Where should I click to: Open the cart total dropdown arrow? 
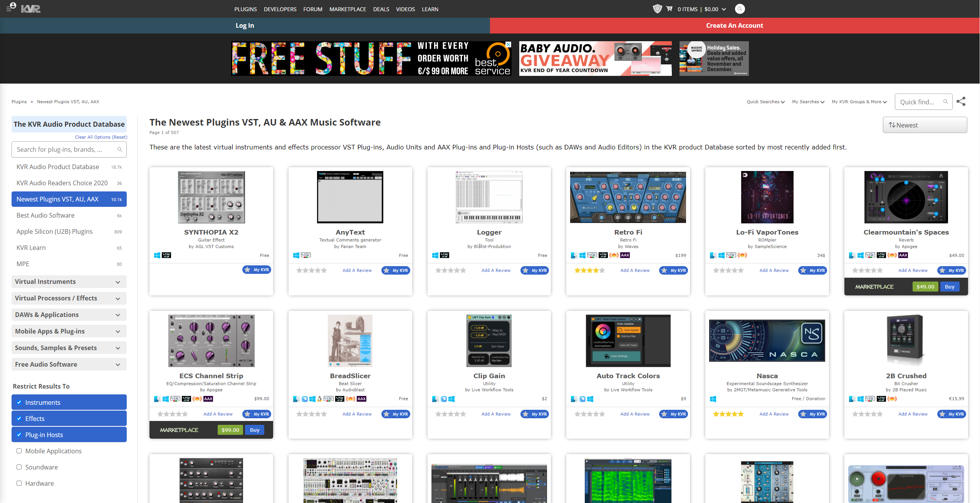point(723,9)
